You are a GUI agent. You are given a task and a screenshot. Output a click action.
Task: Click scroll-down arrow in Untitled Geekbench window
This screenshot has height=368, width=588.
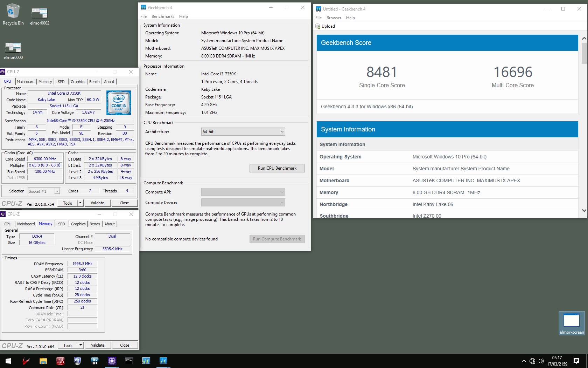tap(584, 211)
